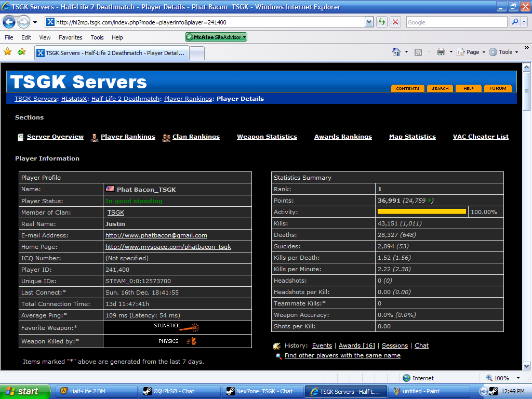Click the browser Back arrow button
The image size is (532, 399).
[x=9, y=22]
